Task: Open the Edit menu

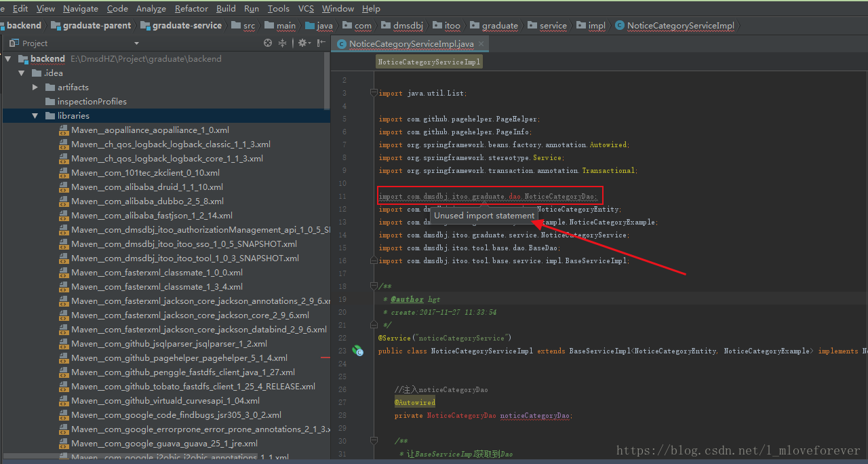Action: click(x=20, y=9)
